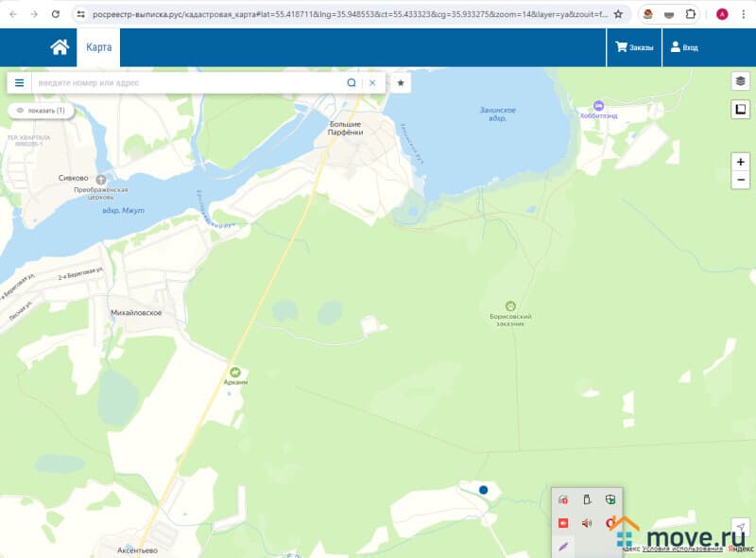756x558 pixels.
Task: Zoom in the map with plus
Action: 741,162
